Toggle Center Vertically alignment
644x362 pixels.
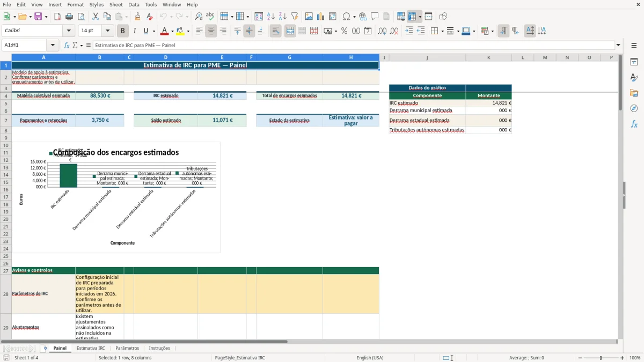point(249,31)
